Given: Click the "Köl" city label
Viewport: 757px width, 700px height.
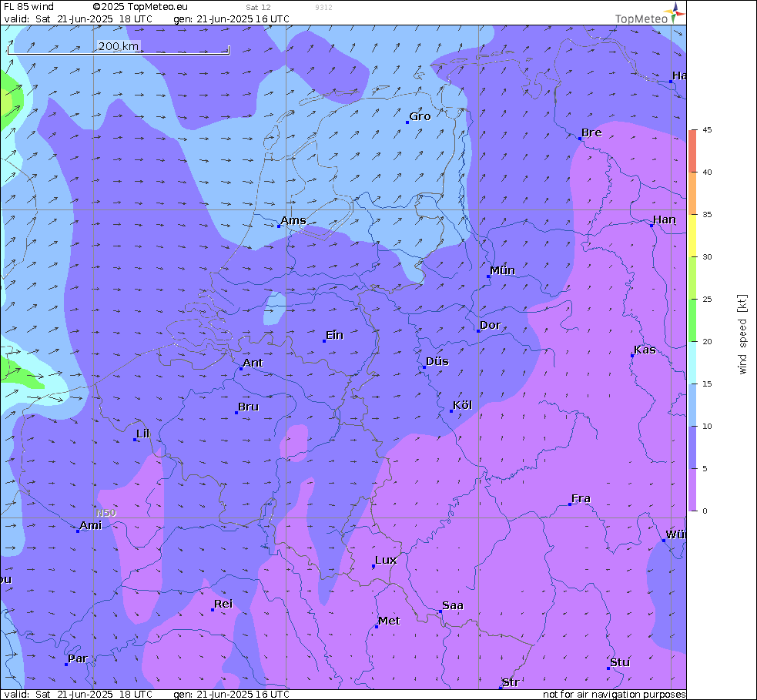Looking at the screenshot, I should (463, 405).
